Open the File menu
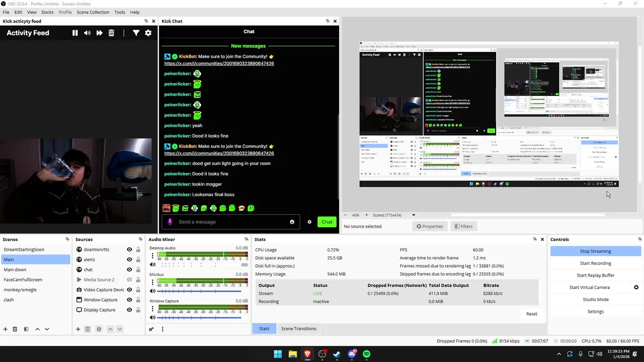 click(6, 12)
